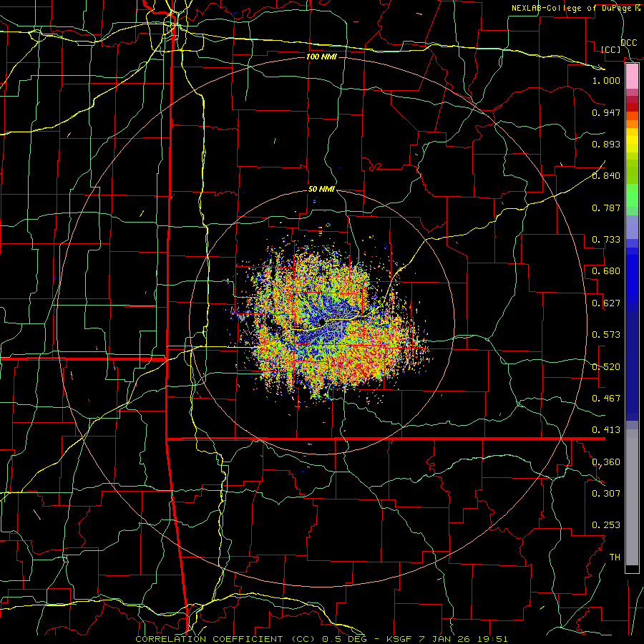Click the black radar site dot at center
The height and width of the screenshot is (644, 644).
click(x=323, y=321)
